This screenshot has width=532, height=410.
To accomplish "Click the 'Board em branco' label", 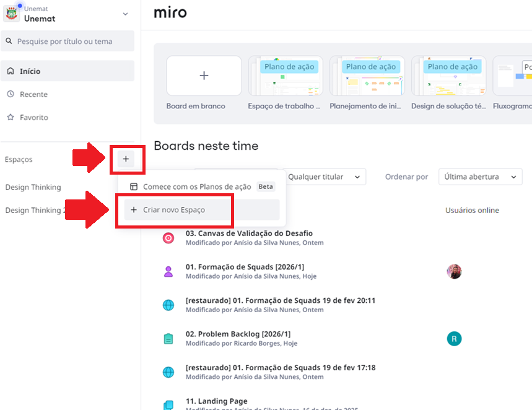I will [196, 106].
